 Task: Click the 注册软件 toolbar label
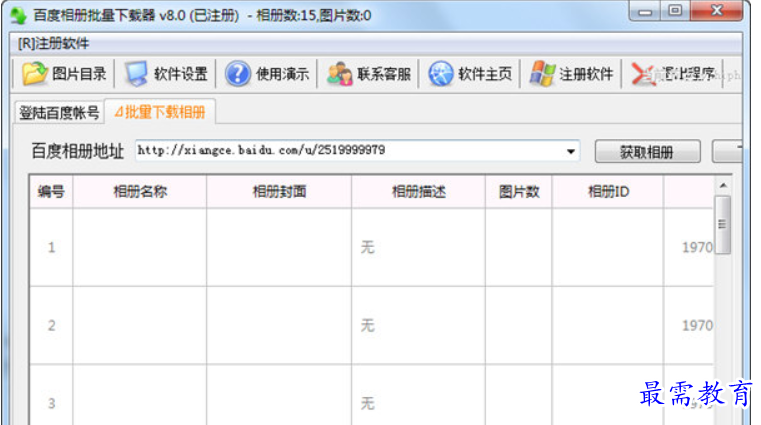[586, 74]
